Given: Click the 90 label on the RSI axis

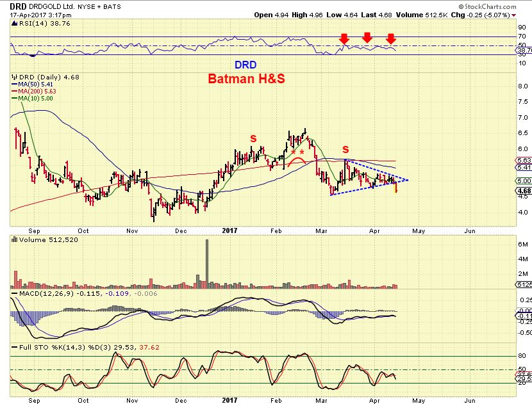Looking at the screenshot, I should coord(522,28).
